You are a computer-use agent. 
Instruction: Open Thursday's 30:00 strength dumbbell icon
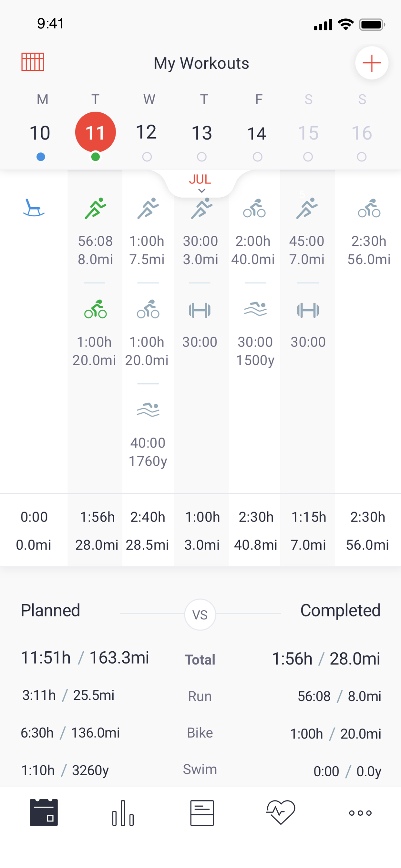click(200, 310)
